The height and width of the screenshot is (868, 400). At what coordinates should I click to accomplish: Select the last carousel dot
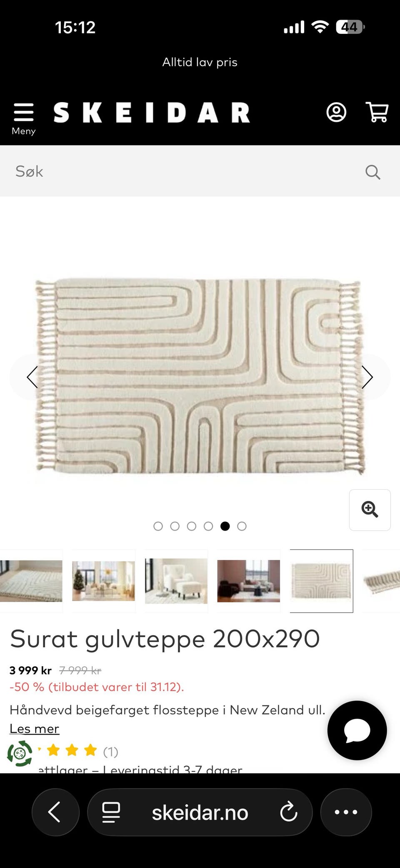242,526
